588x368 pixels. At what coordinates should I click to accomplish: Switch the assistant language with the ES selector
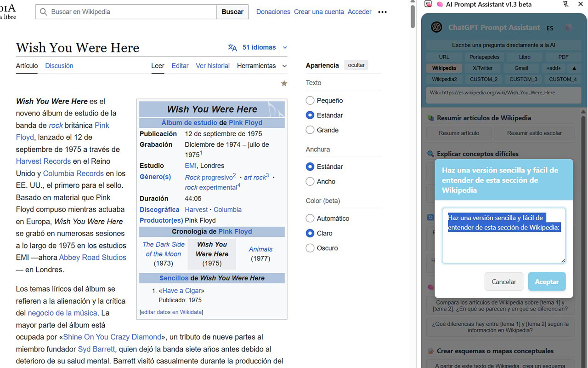click(550, 28)
